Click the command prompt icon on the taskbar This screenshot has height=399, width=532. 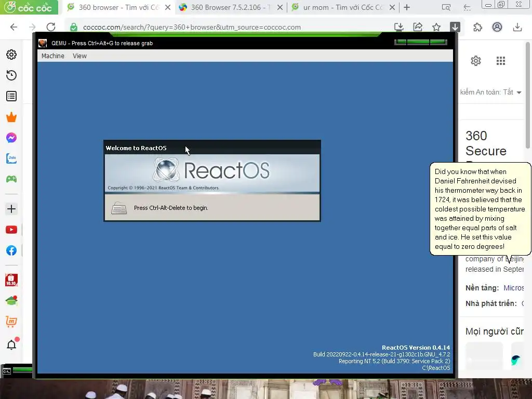[x=7, y=371]
